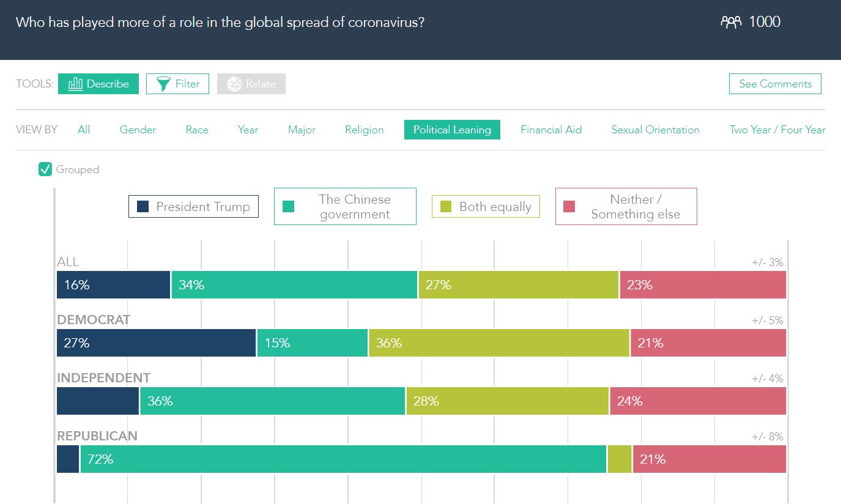841x504 pixels.
Task: Toggle President Trump legend item
Action: point(193,207)
